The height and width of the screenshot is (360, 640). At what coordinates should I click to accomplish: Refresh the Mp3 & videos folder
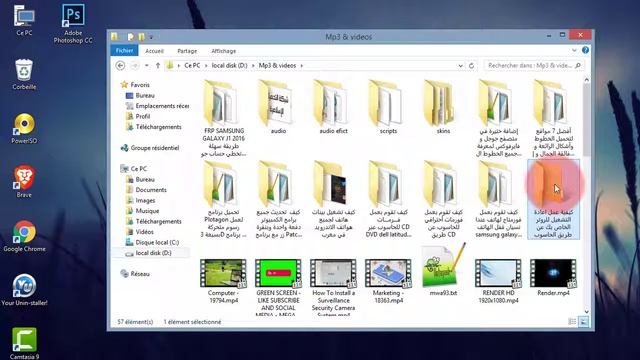click(x=471, y=65)
